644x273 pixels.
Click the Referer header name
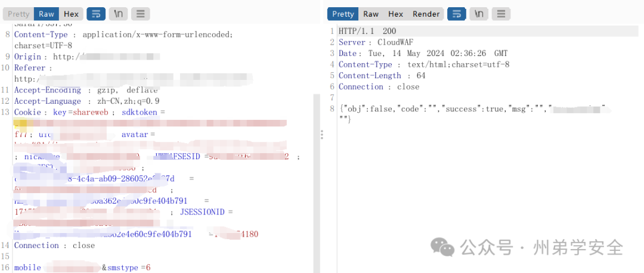30,68
